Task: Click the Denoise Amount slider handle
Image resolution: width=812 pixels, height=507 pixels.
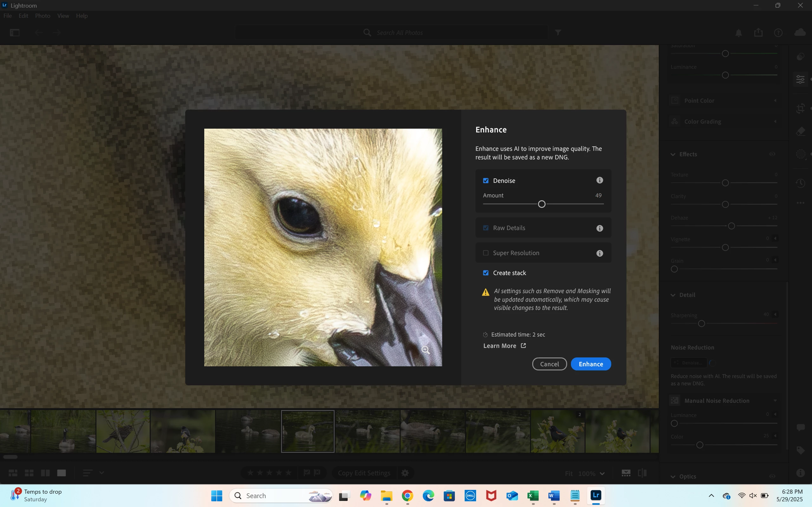Action: (541, 204)
